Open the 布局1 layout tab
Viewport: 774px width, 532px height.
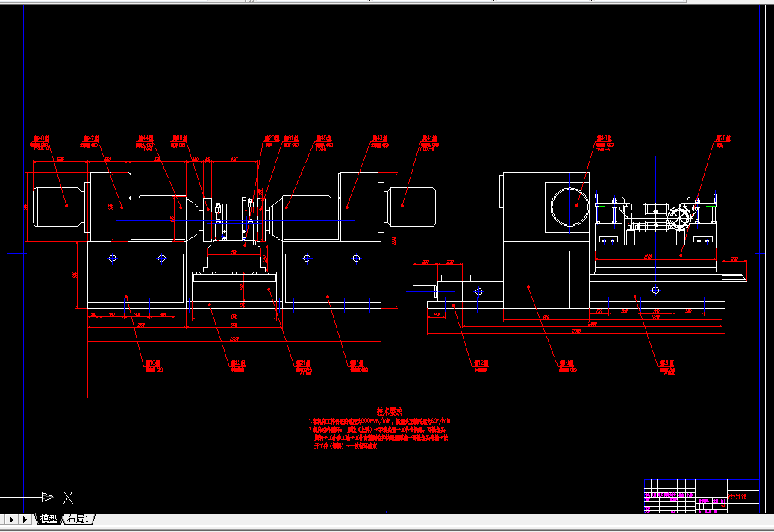tap(78, 519)
